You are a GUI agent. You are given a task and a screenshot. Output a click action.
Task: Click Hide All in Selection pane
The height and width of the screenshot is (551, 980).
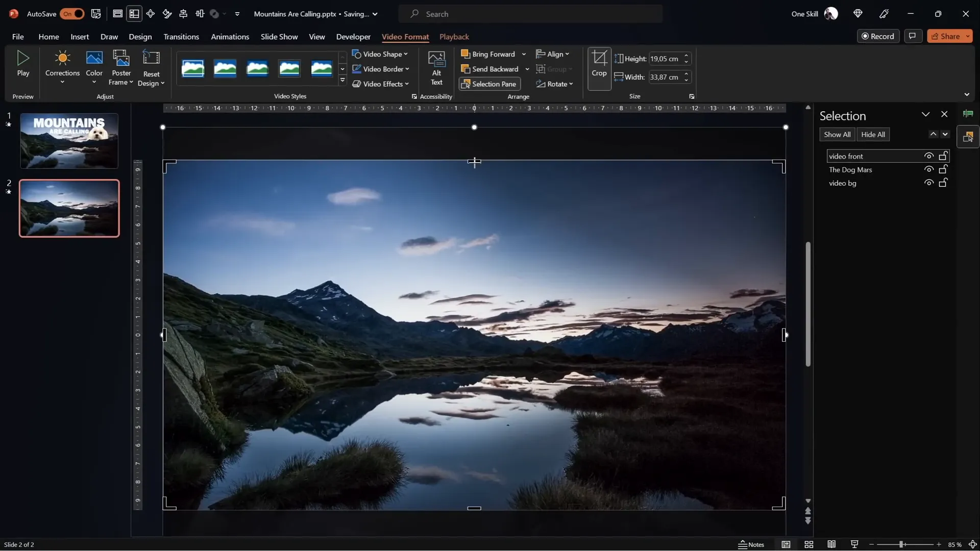[x=873, y=135]
